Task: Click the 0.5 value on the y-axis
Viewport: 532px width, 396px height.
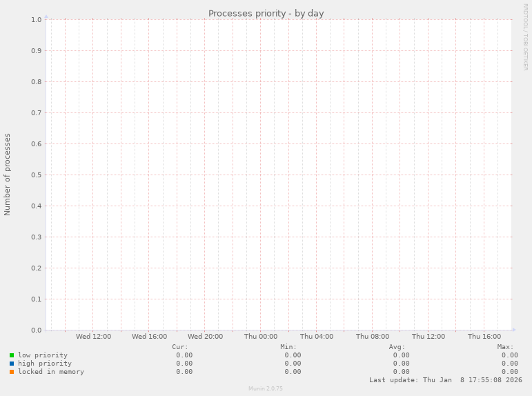Action: coord(37,175)
